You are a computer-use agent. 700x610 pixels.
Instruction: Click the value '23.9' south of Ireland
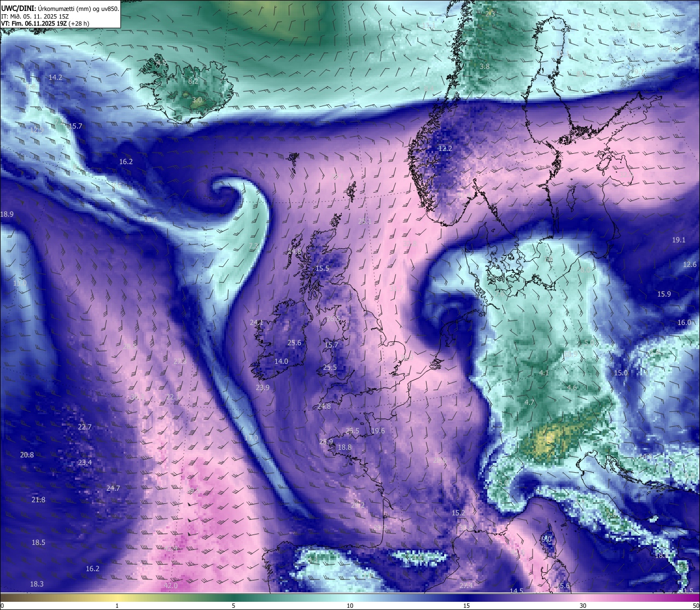tap(262, 387)
